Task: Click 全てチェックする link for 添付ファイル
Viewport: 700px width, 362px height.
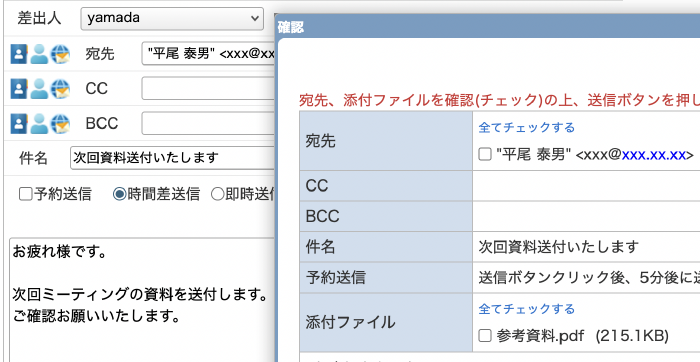Action: click(526, 309)
